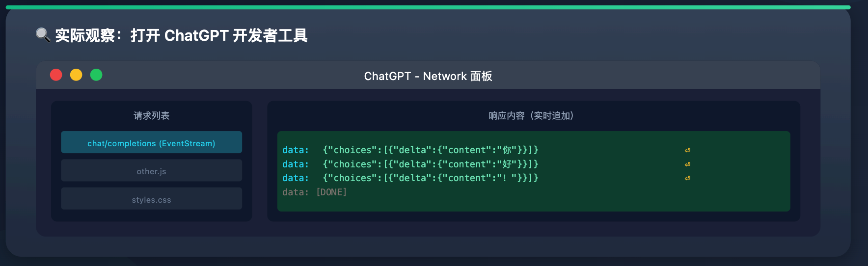Click the "data: [DONE]" line
This screenshot has height=266, width=868.
314,192
